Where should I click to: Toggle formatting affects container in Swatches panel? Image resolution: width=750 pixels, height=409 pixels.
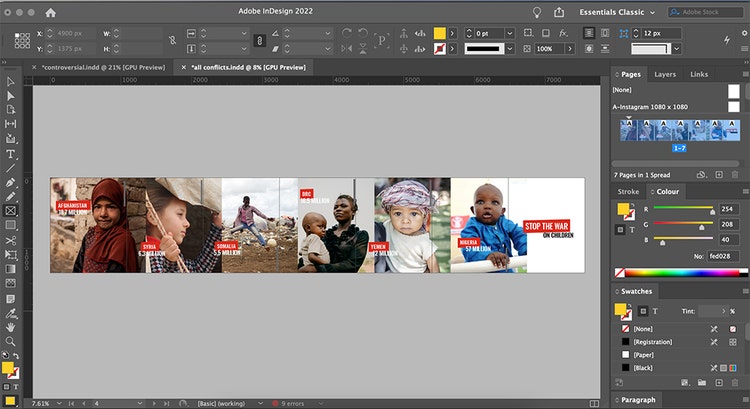(x=641, y=311)
